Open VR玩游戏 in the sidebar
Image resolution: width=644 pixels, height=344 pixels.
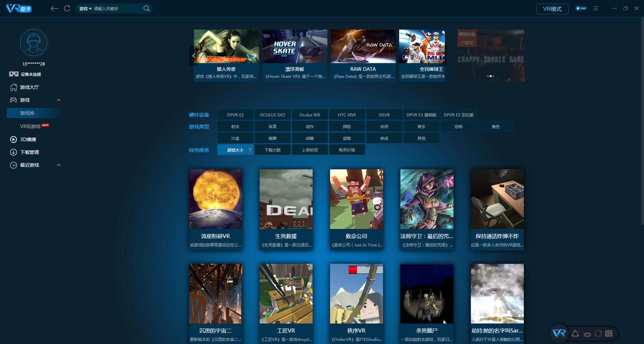tap(30, 126)
